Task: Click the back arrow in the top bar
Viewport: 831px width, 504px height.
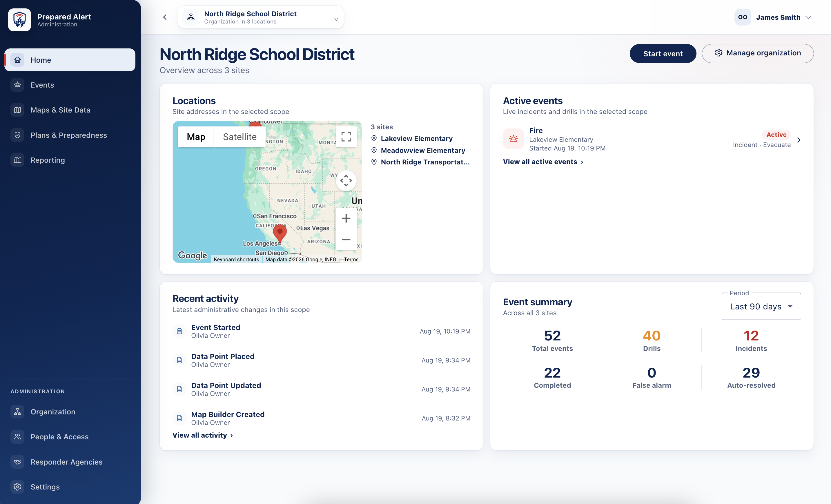Action: point(165,17)
